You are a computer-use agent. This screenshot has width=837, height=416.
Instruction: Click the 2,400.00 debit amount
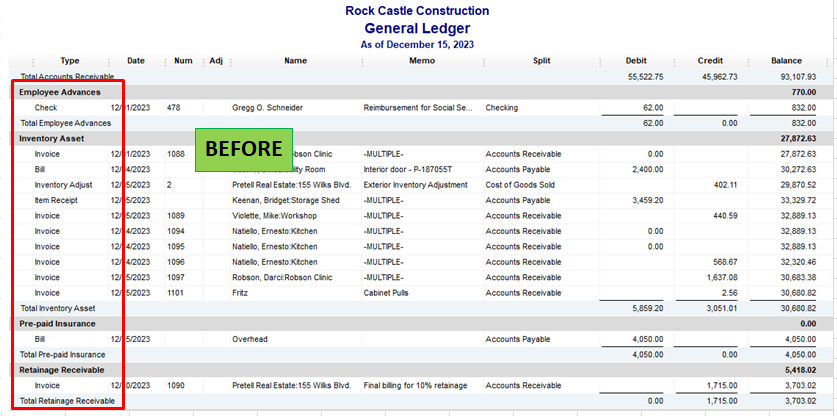[649, 170]
